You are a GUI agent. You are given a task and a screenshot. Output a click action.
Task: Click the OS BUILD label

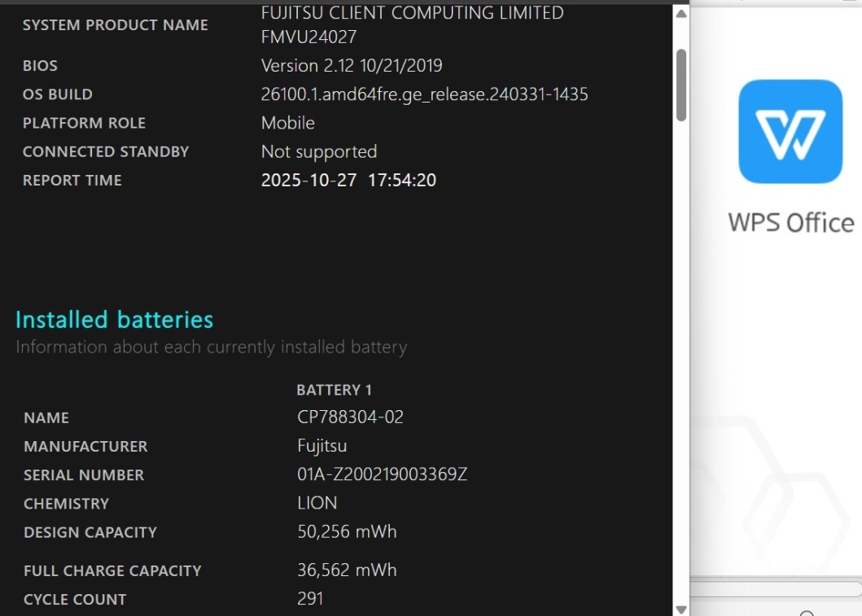point(58,94)
